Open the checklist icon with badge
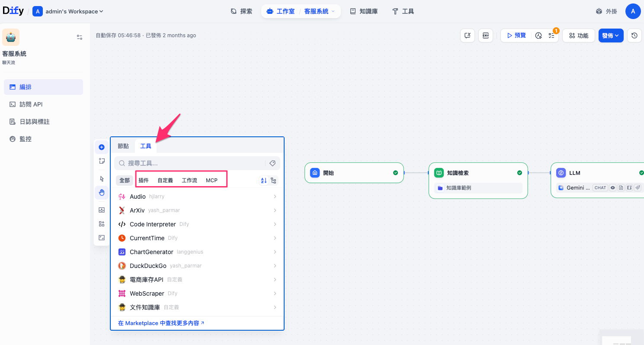644x345 pixels. [x=551, y=35]
